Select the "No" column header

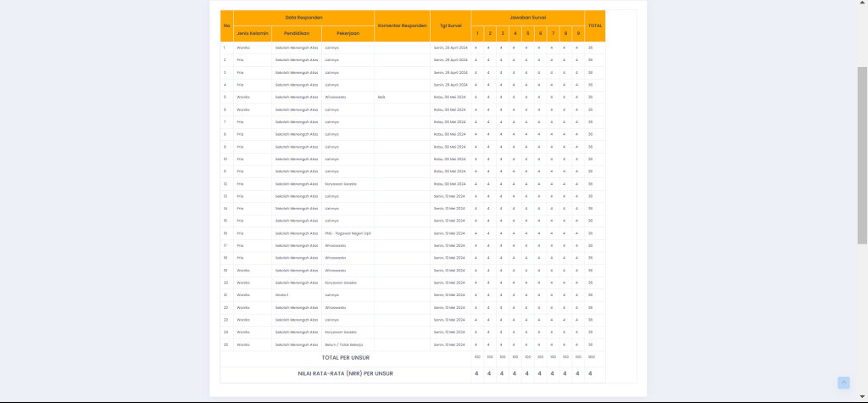coord(226,25)
